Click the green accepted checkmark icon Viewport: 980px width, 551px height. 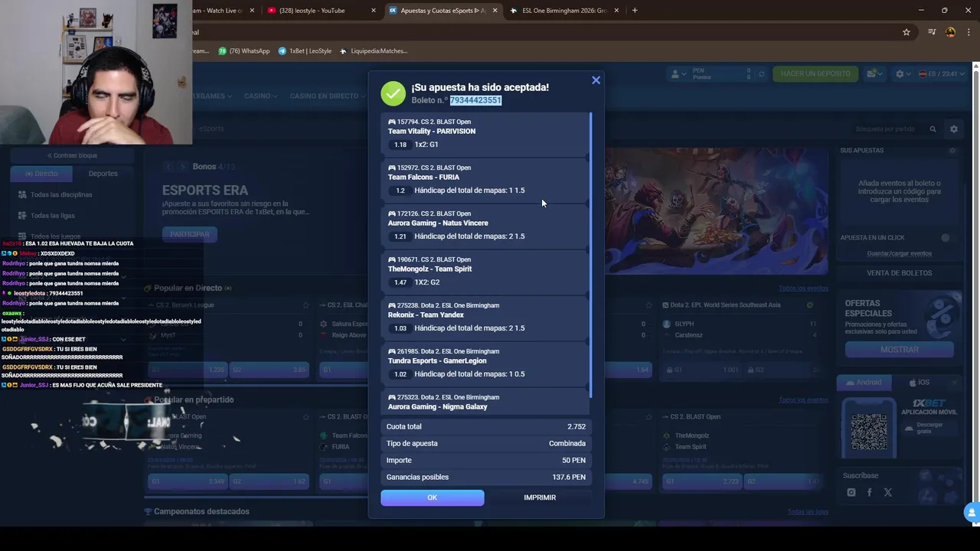click(393, 93)
